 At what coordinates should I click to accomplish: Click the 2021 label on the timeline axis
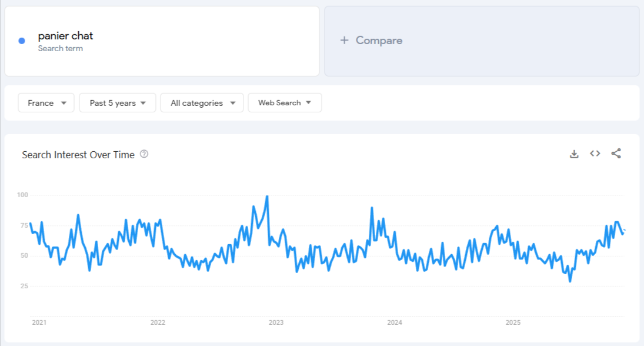point(40,322)
